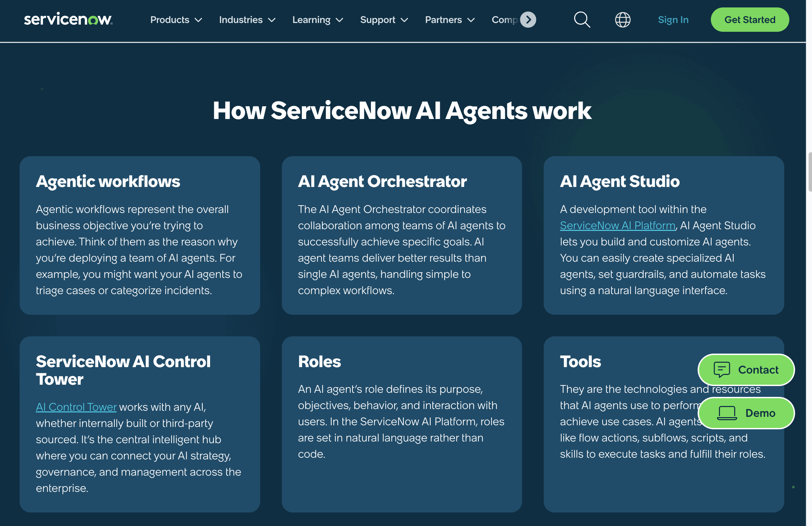Click the AI Agent Orchestrator card heading
Viewport: 812px width, 526px height.
(382, 181)
